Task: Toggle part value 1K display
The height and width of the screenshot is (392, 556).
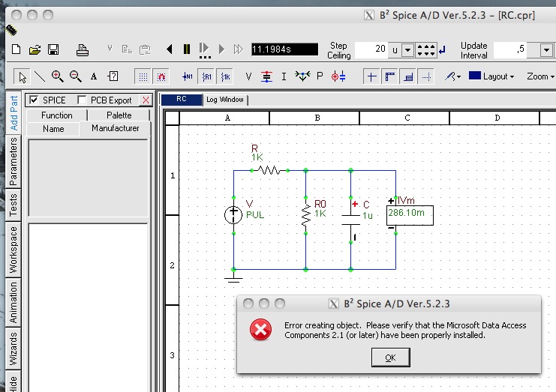Action: [225, 76]
